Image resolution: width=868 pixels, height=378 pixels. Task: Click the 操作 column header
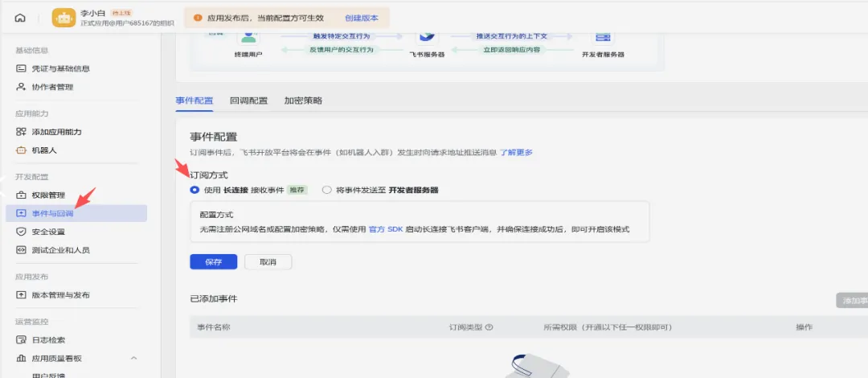[805, 327]
